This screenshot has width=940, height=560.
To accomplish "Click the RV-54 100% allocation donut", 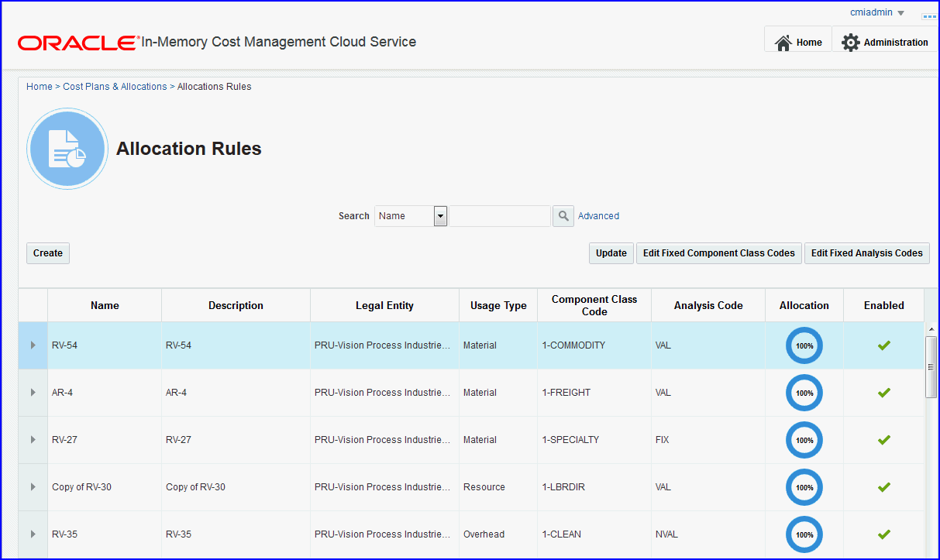I will [x=804, y=345].
